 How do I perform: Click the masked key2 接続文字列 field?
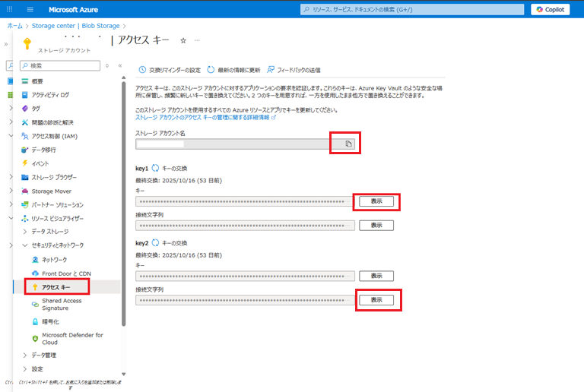[x=245, y=300]
